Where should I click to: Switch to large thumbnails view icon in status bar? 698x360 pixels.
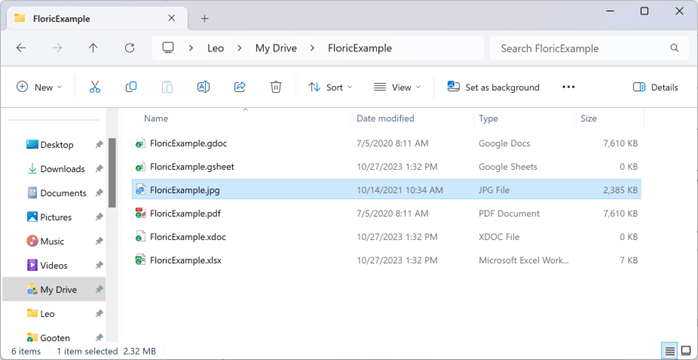(686, 351)
